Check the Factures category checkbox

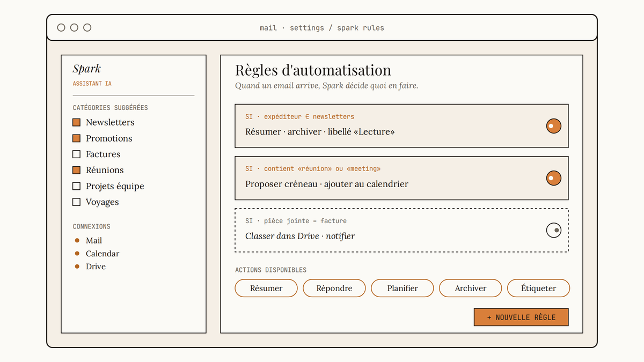point(76,154)
